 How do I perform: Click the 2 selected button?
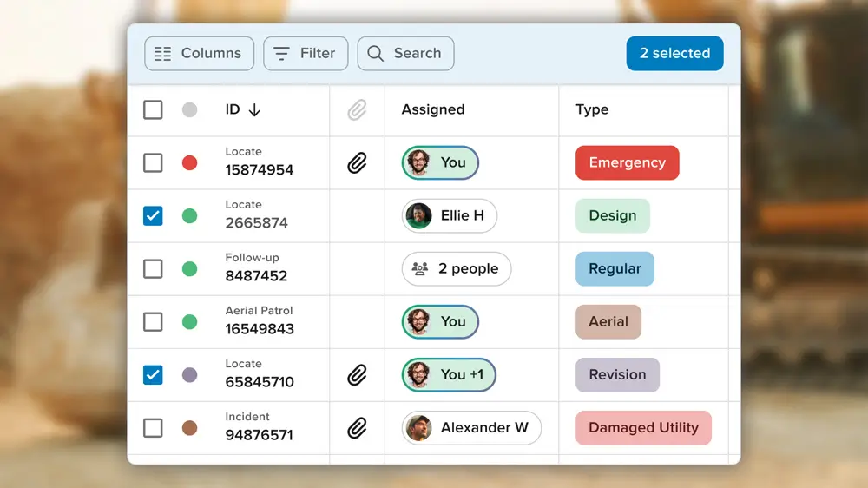pyautogui.click(x=674, y=53)
